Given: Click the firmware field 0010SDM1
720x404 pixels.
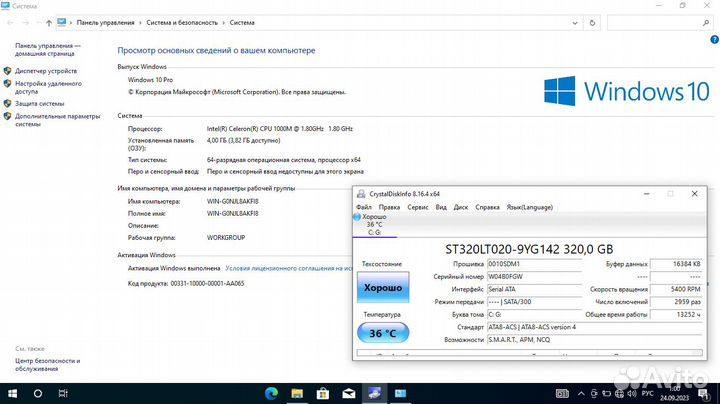Looking at the screenshot, I should 534,264.
